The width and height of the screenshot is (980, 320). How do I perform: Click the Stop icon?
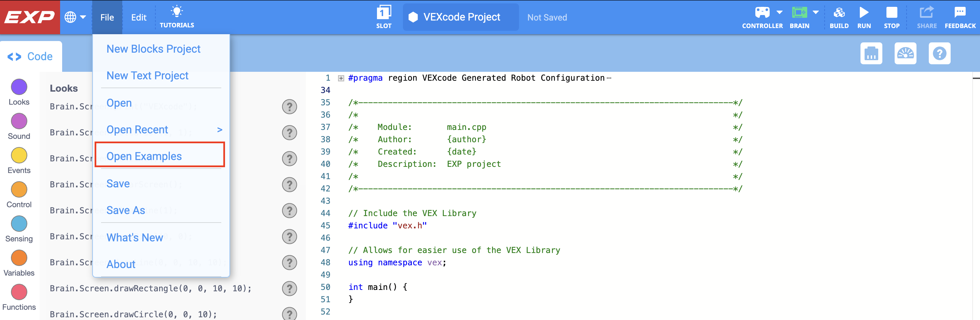click(892, 15)
